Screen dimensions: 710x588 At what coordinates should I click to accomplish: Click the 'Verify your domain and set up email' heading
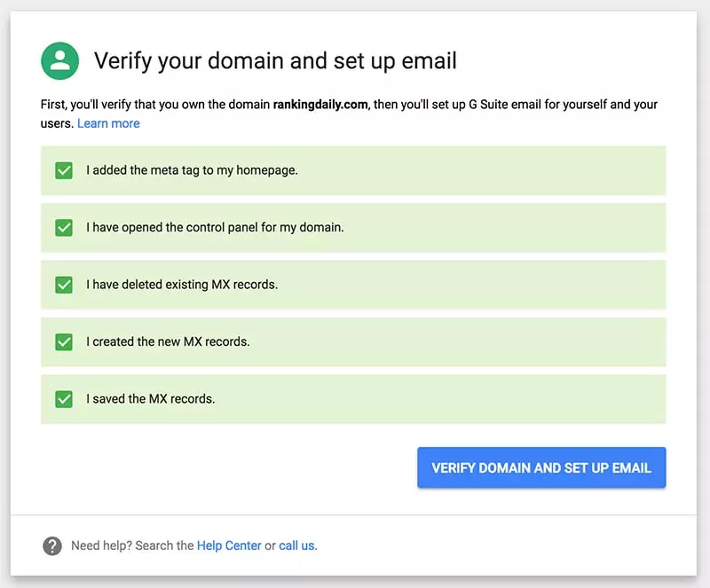tap(275, 61)
